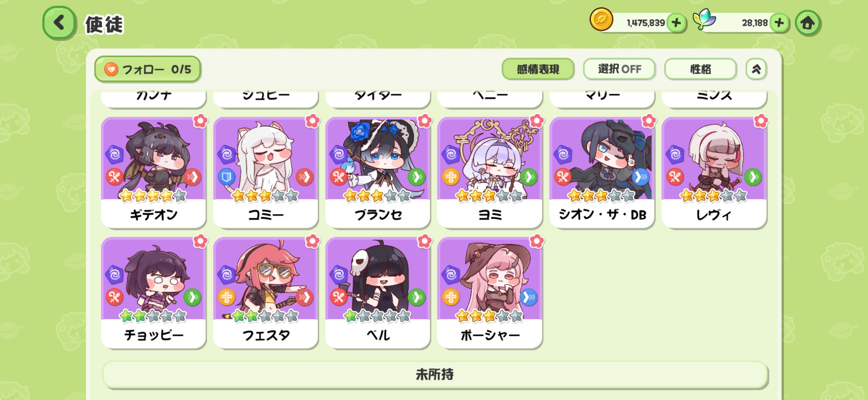Image resolution: width=868 pixels, height=400 pixels.
Task: Add gold coins with the plus icon
Action: coord(676,23)
